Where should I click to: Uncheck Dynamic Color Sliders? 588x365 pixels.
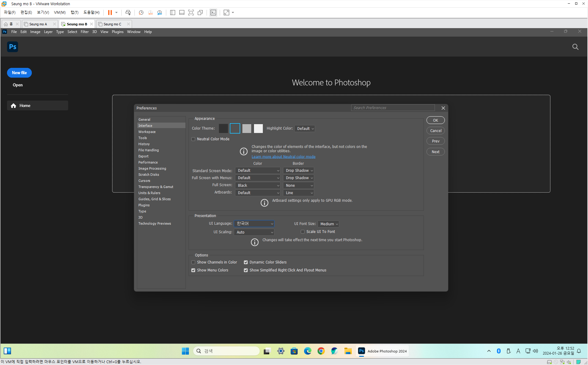tap(246, 262)
